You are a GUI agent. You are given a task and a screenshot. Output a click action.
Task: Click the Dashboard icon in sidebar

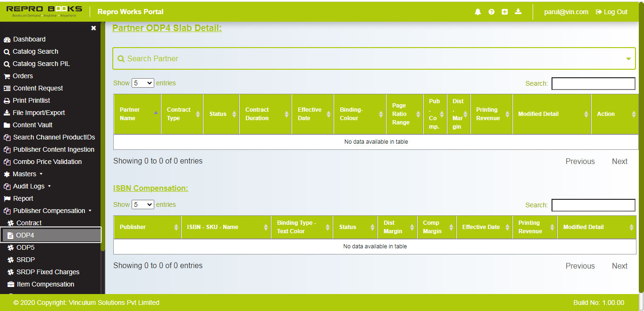7,40
